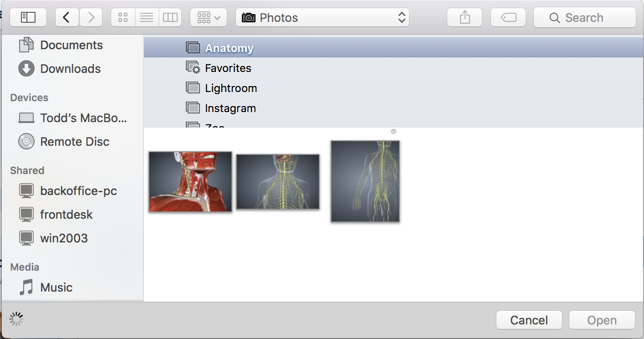The width and height of the screenshot is (644, 339).
Task: Switch to icon view mode
Action: 123,18
